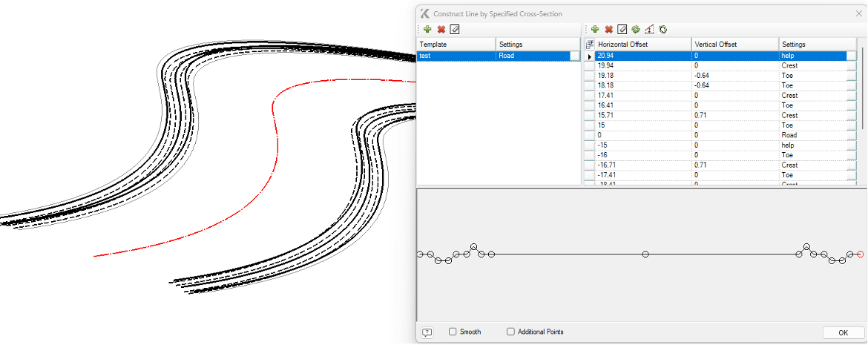This screenshot has width=868, height=345.
Task: Select the Road settings cell of test template
Action: pyautogui.click(x=533, y=56)
